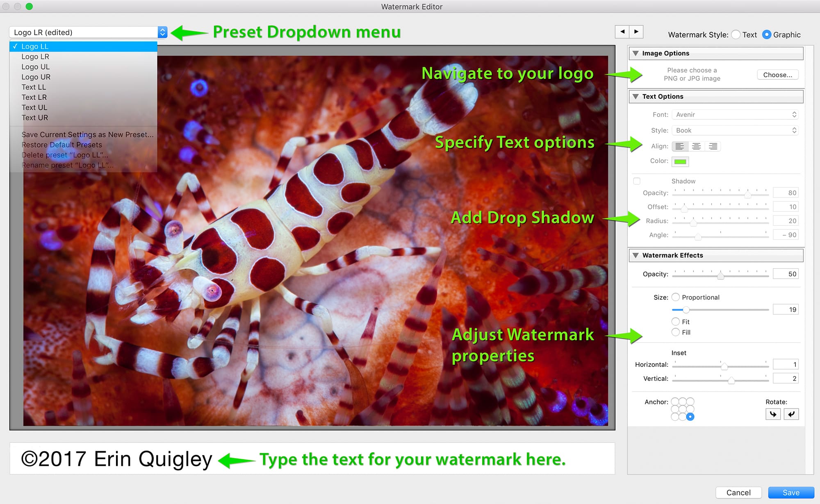The image size is (820, 504).
Task: Click the previous image arrow button
Action: pyautogui.click(x=622, y=32)
